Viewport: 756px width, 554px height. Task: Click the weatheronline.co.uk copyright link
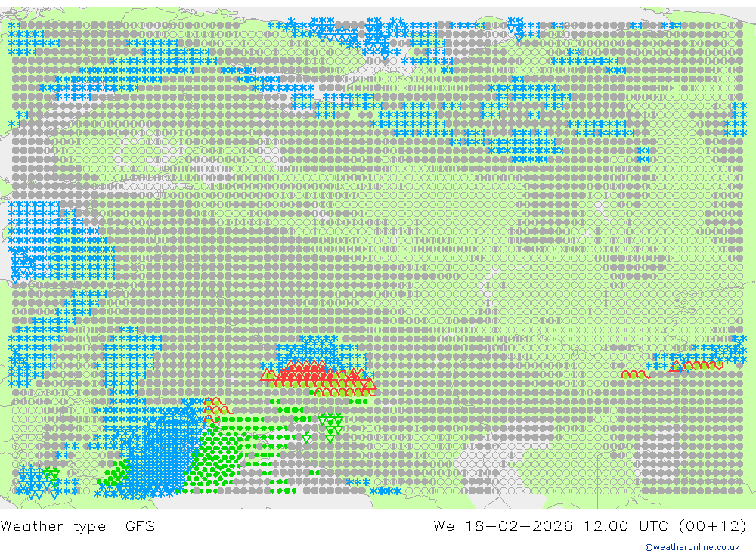(x=692, y=547)
